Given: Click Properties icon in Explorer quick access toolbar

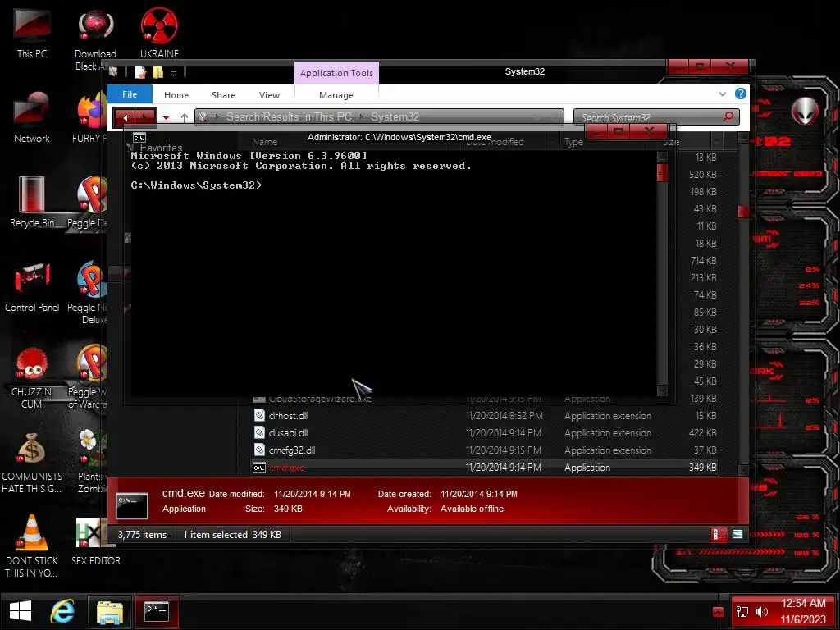Looking at the screenshot, I should click(x=140, y=72).
